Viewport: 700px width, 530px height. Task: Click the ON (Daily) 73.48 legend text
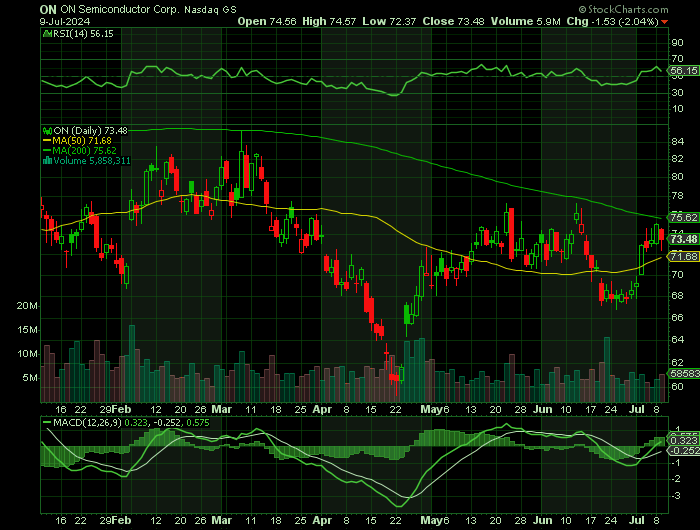coord(91,131)
